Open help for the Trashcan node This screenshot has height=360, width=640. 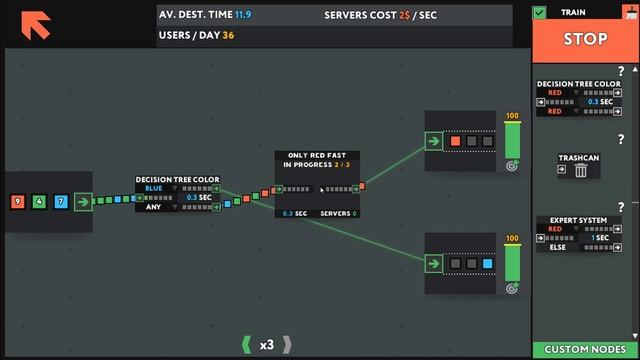[x=621, y=139]
